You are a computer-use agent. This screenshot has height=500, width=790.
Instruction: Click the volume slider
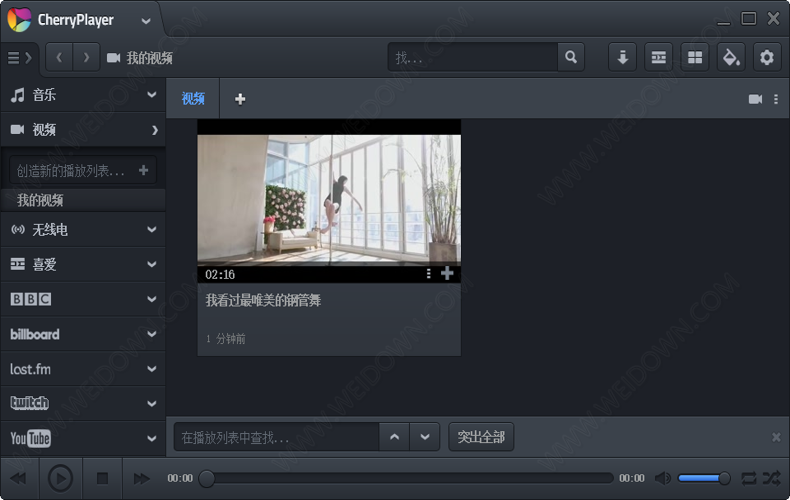703,478
